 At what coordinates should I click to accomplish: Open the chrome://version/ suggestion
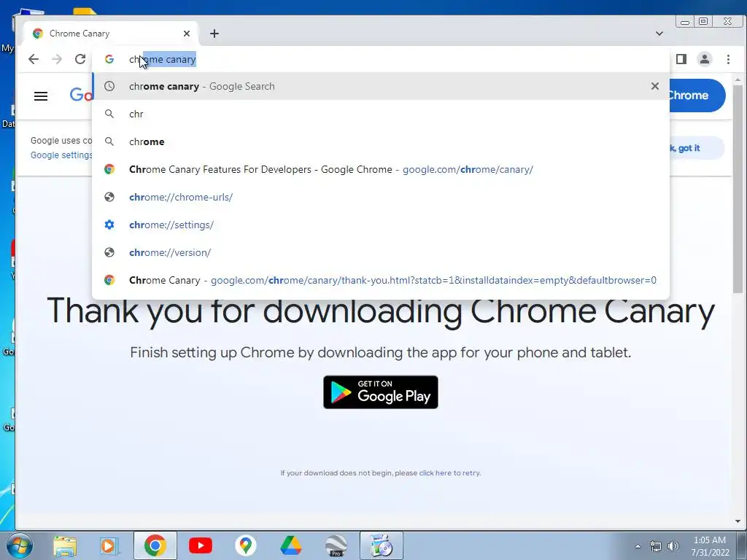[x=381, y=252]
